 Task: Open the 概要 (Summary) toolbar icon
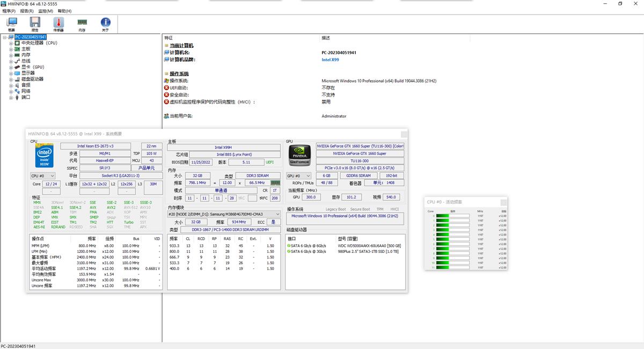(12, 24)
